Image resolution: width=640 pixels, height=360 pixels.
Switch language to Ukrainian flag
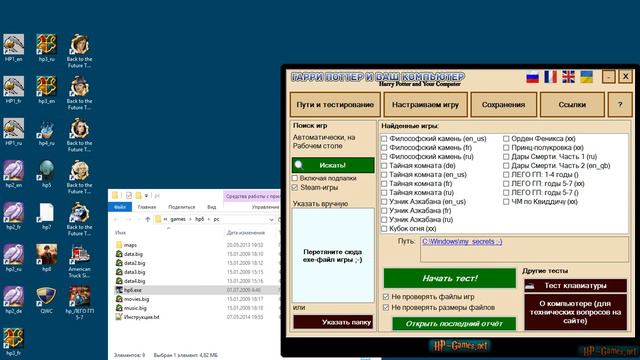tap(587, 77)
